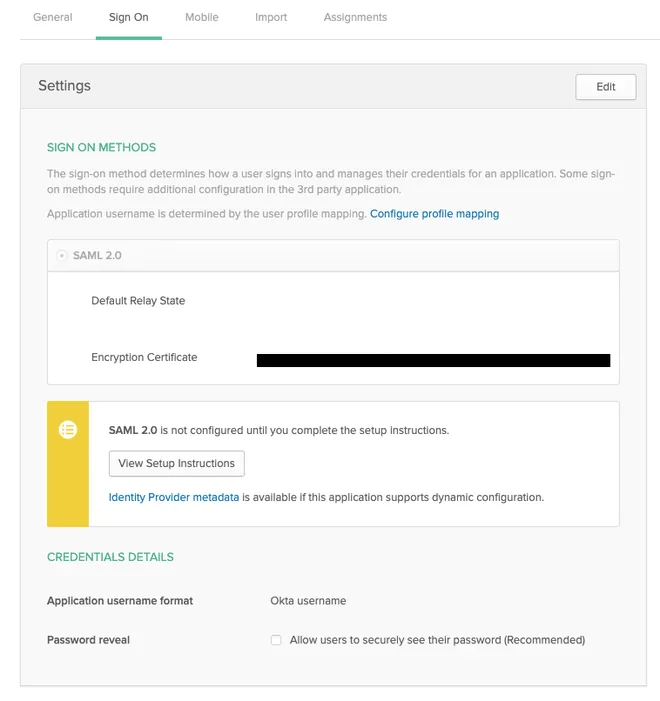The height and width of the screenshot is (701, 660).
Task: Click the Encryption Certificate label
Action: point(144,357)
